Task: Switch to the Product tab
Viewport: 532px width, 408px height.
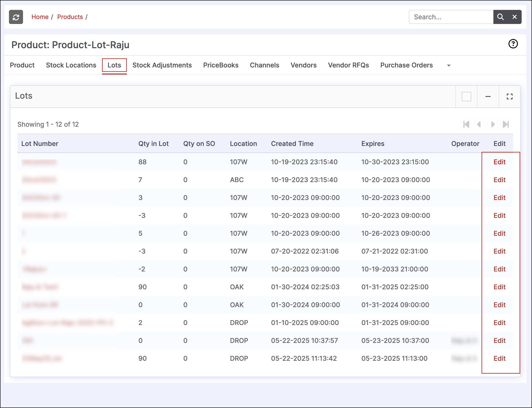Action: [22, 65]
